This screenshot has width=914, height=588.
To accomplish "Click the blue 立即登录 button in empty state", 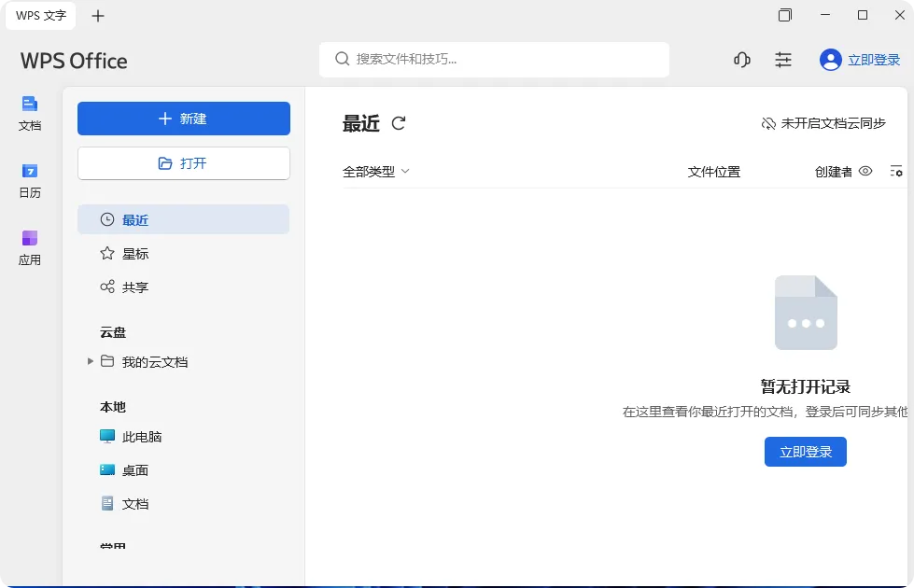I will (x=806, y=452).
